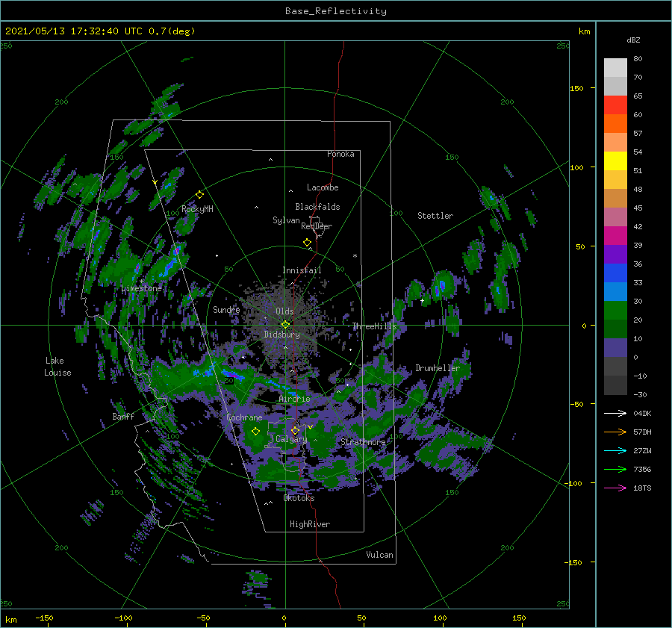Click the Calgary city label

tap(291, 439)
